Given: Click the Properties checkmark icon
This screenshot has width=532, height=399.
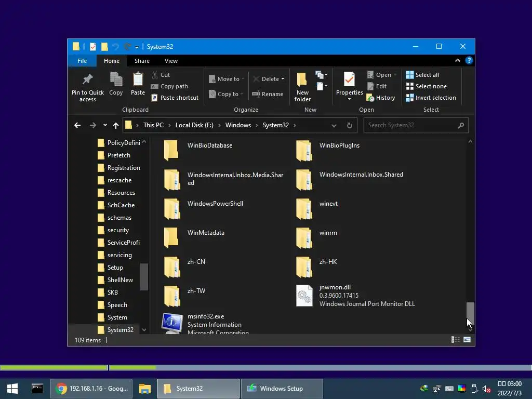Looking at the screenshot, I should pos(349,79).
